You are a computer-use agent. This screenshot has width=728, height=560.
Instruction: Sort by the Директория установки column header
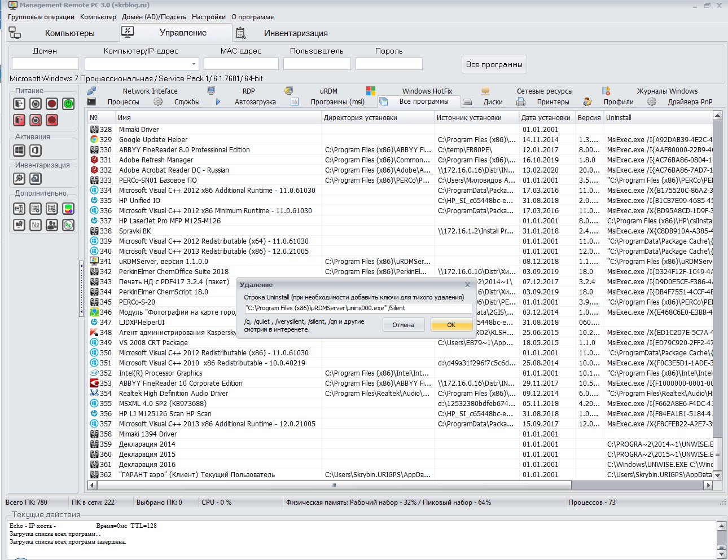coord(377,118)
